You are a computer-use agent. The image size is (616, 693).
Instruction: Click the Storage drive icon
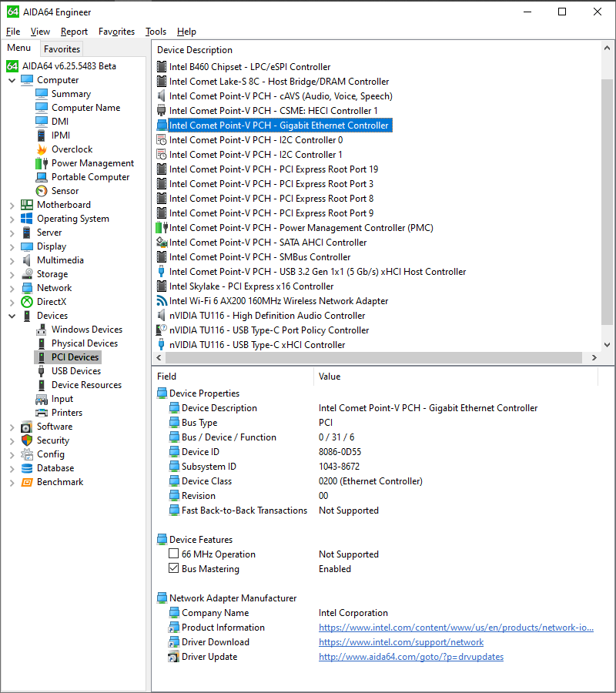(27, 274)
